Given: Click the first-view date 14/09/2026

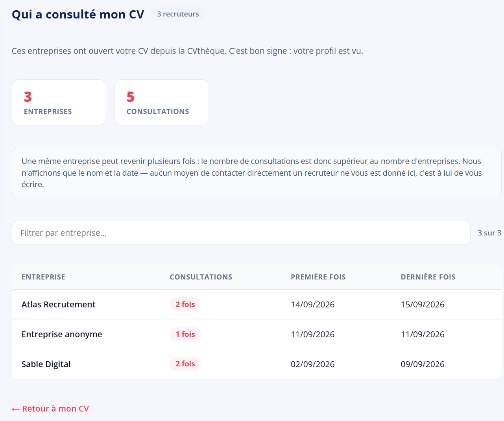Looking at the screenshot, I should click(x=313, y=305).
